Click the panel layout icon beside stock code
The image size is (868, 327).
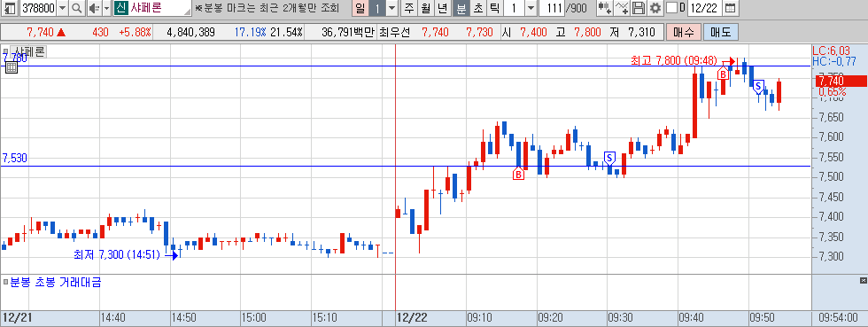10,8
